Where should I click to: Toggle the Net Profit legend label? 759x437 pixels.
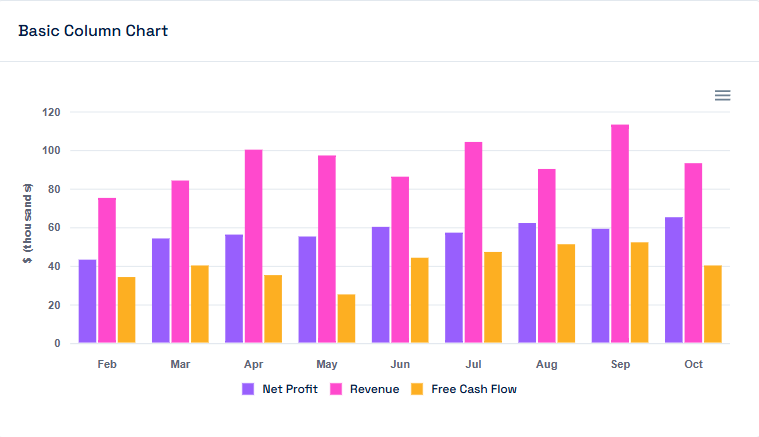pos(289,389)
